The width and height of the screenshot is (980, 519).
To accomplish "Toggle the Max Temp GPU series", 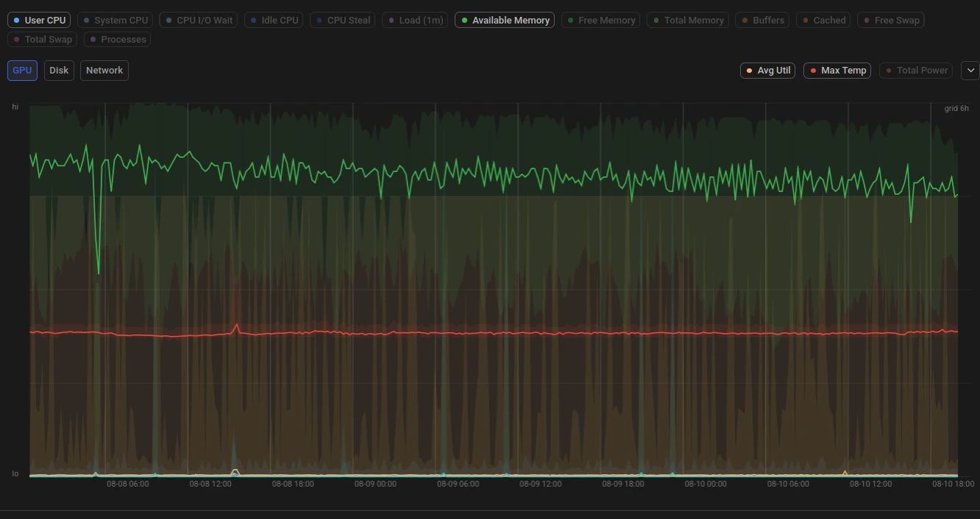I will 837,71.
